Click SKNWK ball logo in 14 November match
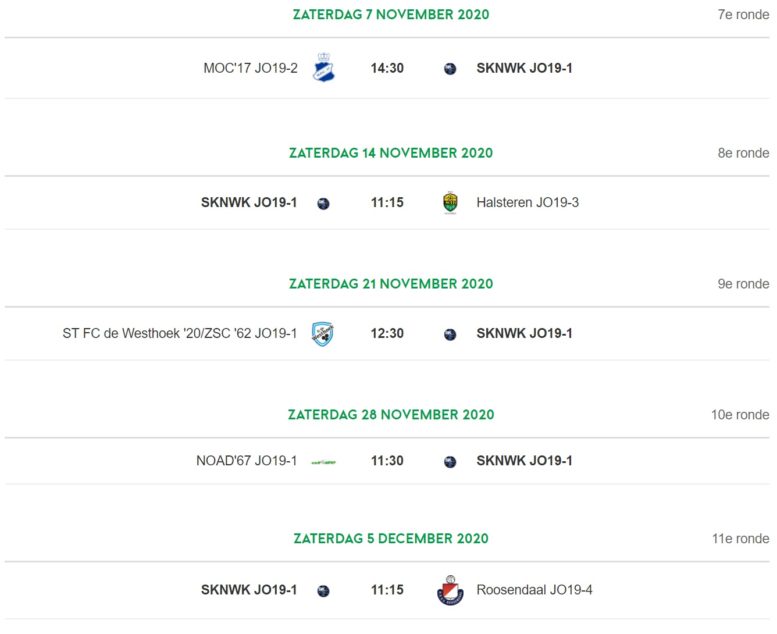The height and width of the screenshot is (634, 777). 323,204
